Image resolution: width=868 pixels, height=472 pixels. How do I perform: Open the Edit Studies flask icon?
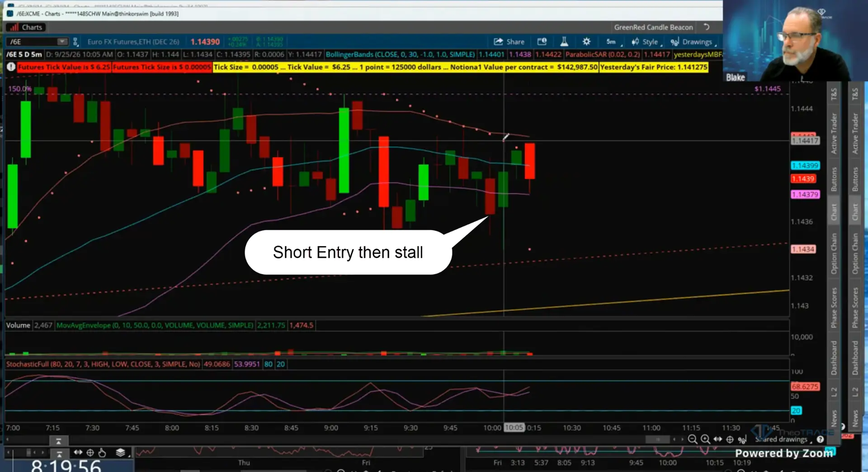pyautogui.click(x=564, y=42)
